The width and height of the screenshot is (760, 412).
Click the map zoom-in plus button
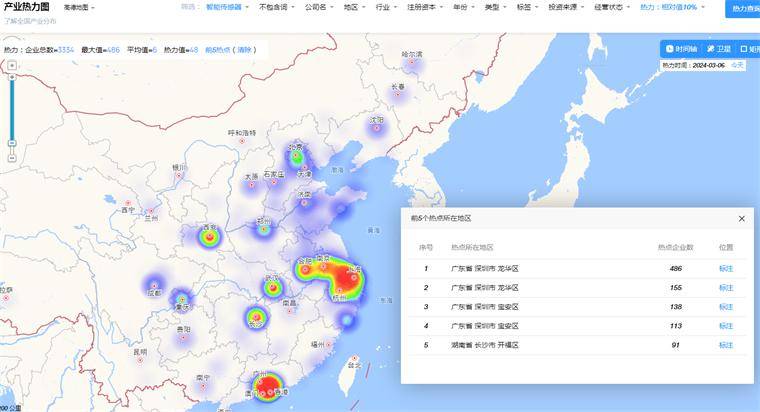[12, 65]
